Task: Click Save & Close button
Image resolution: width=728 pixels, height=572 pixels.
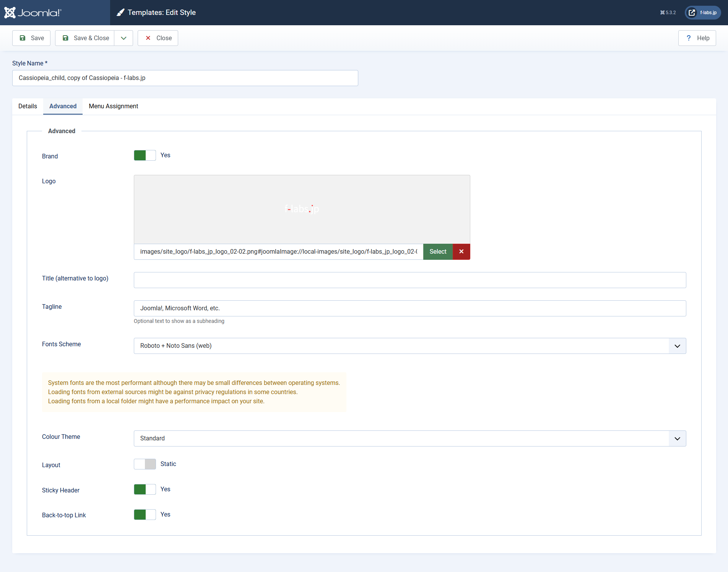Action: tap(85, 38)
